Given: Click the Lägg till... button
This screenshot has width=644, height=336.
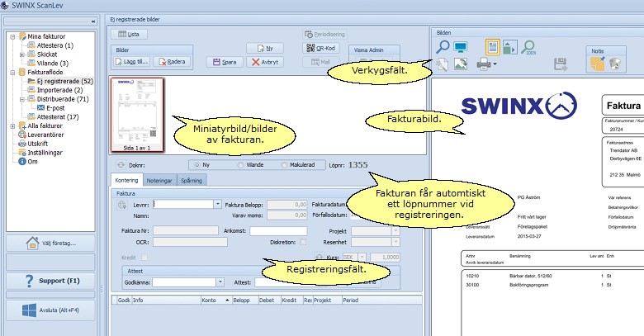Looking at the screenshot, I should [132, 62].
